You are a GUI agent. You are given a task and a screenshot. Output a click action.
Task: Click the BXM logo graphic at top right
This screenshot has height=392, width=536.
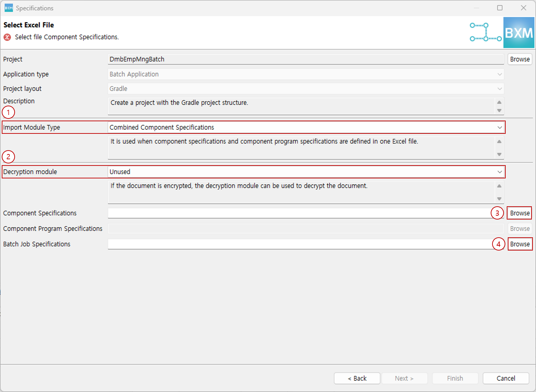pos(519,32)
